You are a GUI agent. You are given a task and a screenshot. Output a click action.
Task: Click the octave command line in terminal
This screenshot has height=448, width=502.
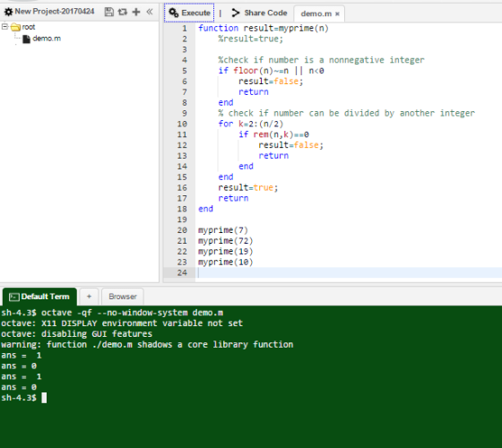click(112, 313)
